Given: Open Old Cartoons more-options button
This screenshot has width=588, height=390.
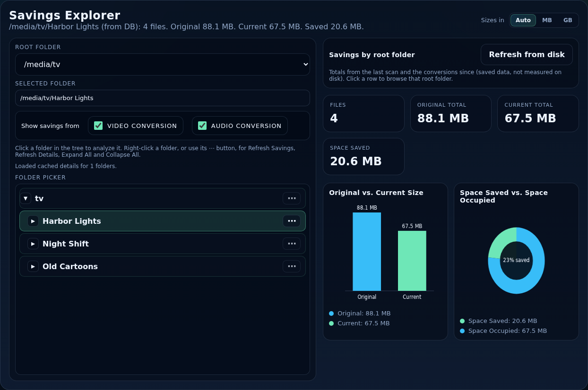Looking at the screenshot, I should pos(292,266).
